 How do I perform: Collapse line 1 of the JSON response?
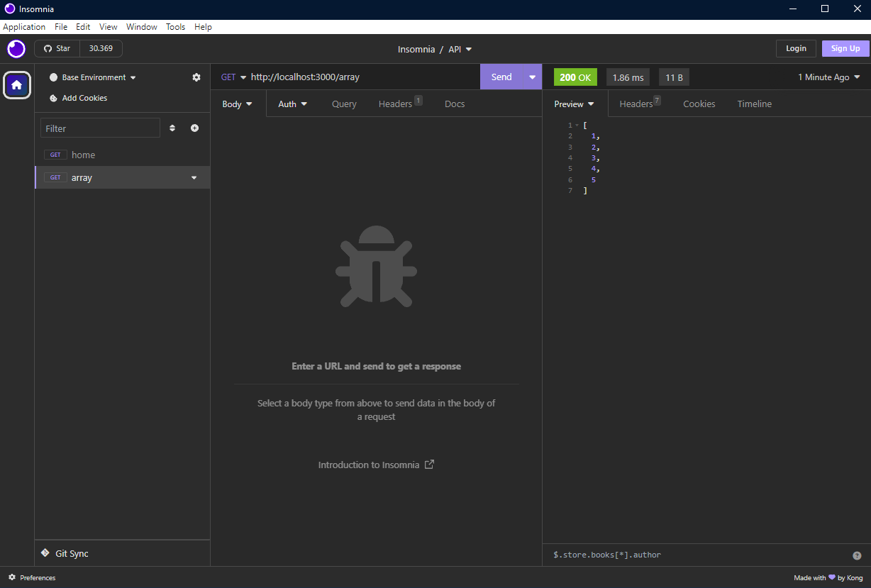576,125
